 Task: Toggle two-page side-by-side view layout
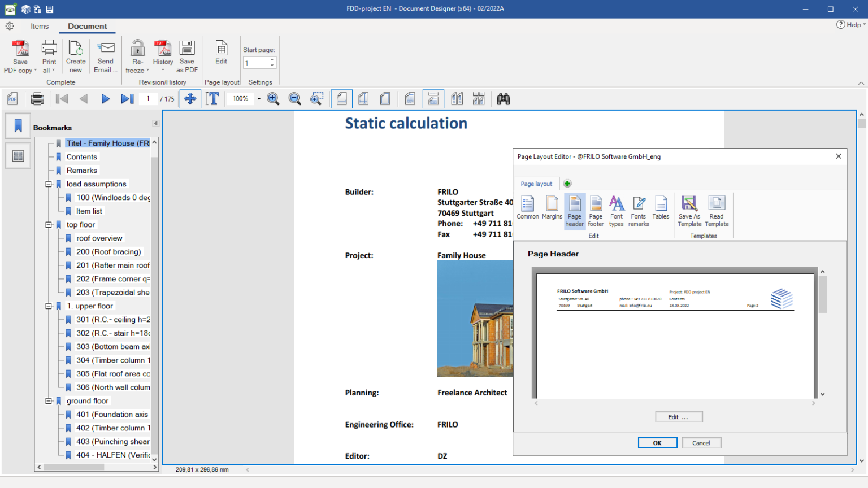point(457,99)
